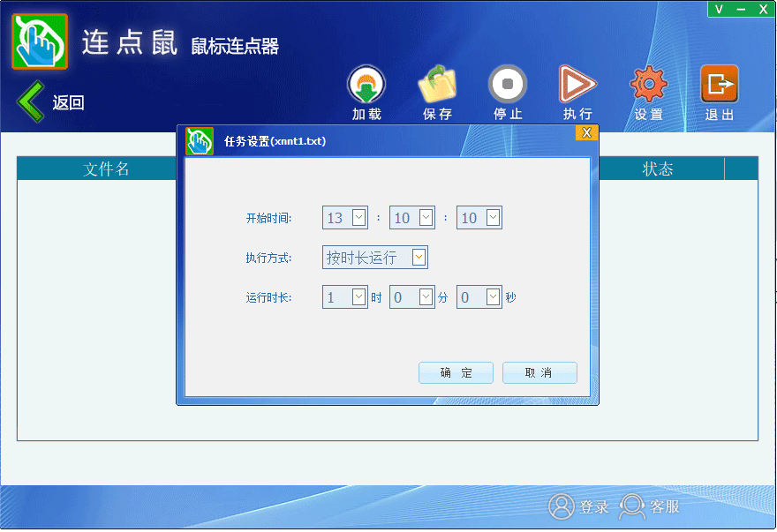Click the 登录 login user icon
This screenshot has height=532, width=777.
tap(561, 506)
